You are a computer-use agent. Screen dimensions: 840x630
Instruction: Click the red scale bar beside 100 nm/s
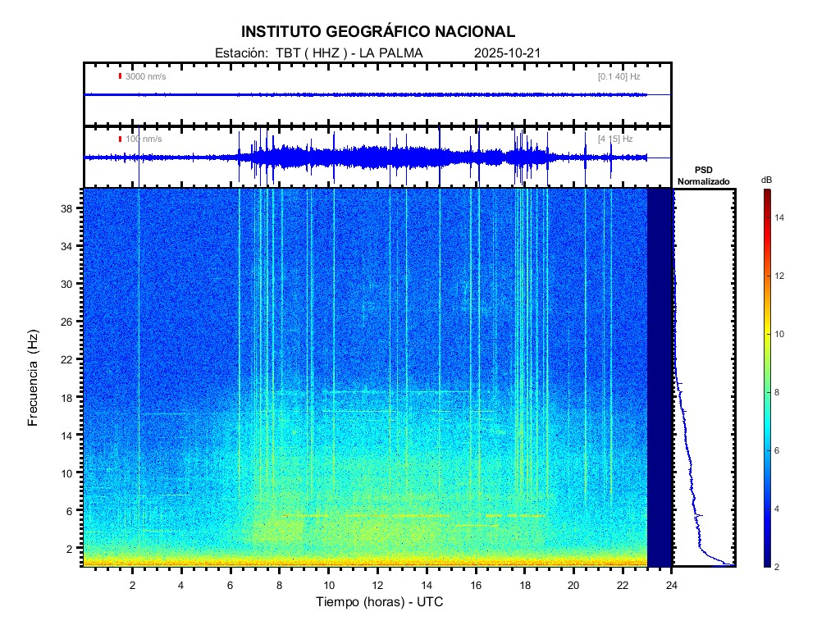(x=120, y=139)
